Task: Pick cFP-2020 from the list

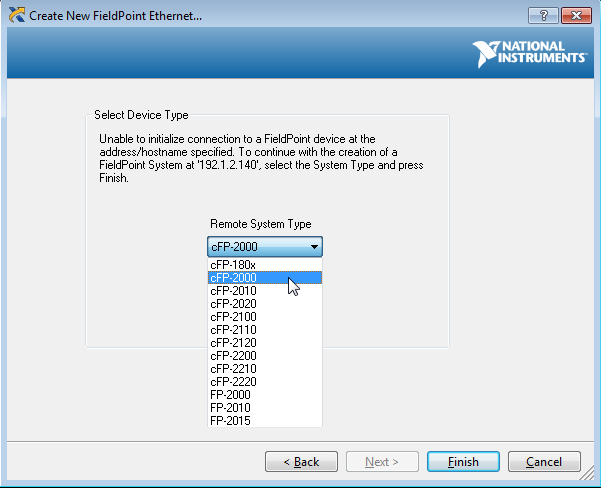Action: 265,304
